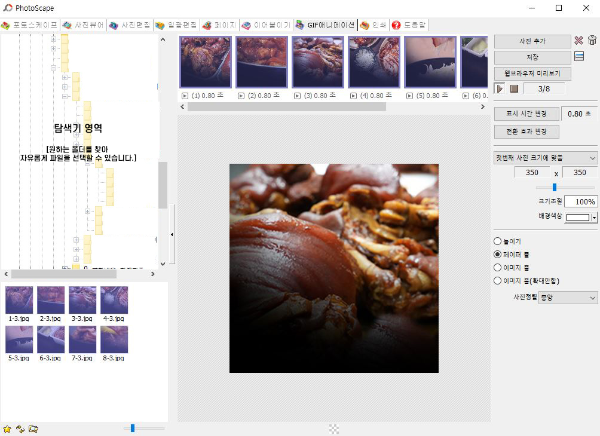Click the refresh arrows icon at bottom left
Image resolution: width=600 pixels, height=436 pixels.
coord(20,429)
